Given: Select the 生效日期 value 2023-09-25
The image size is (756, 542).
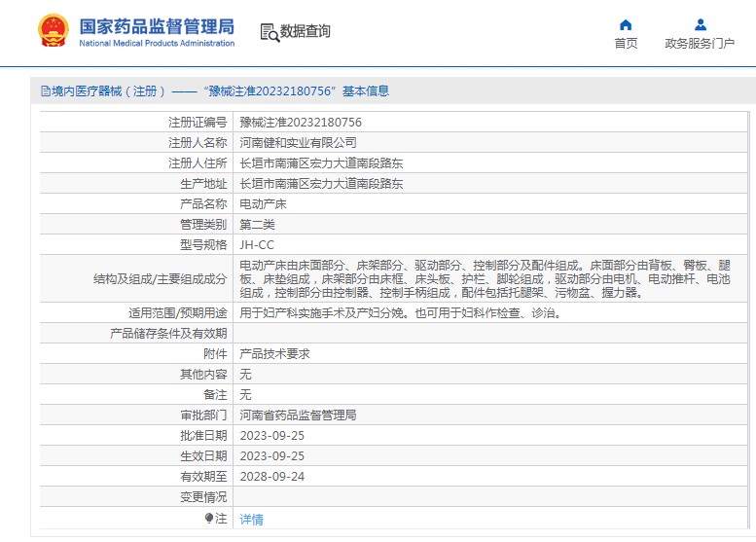Looking at the screenshot, I should (x=271, y=456).
